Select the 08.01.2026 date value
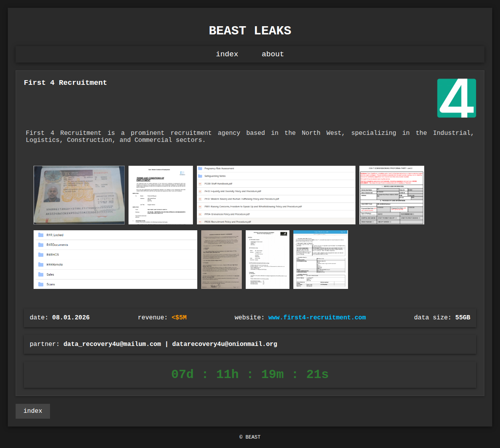 pyautogui.click(x=71, y=317)
